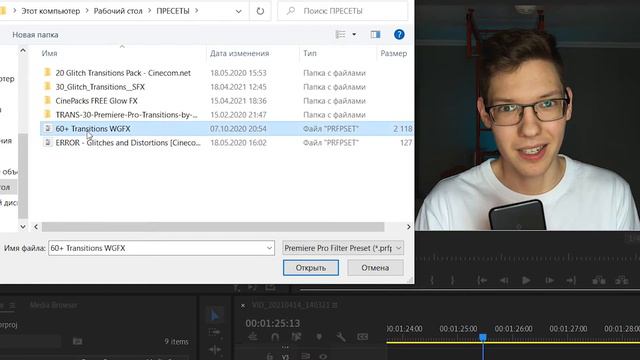Click the Lift button in monitor
This screenshot has height=360, width=640.
coord(599,280)
